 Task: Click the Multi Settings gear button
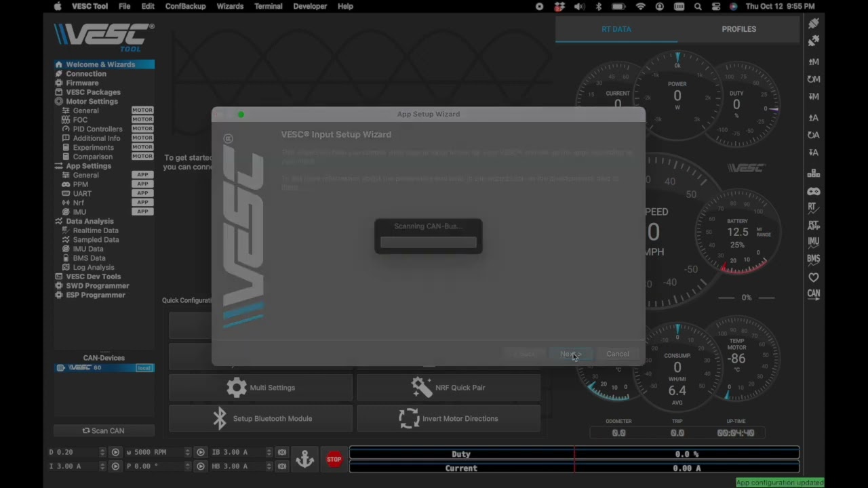(x=261, y=388)
